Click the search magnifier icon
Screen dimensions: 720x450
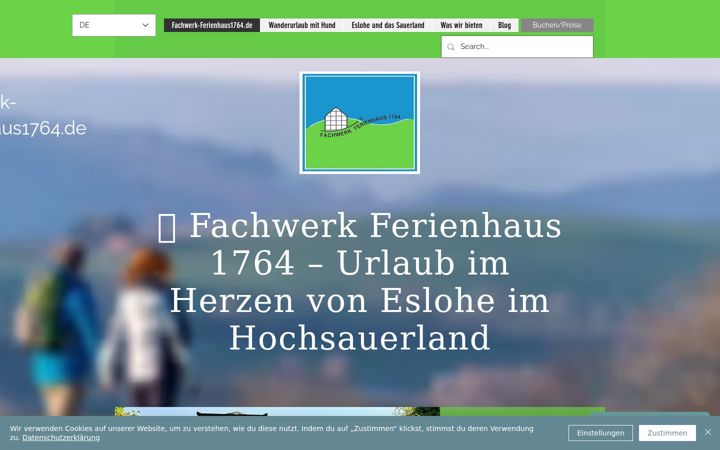(451, 47)
